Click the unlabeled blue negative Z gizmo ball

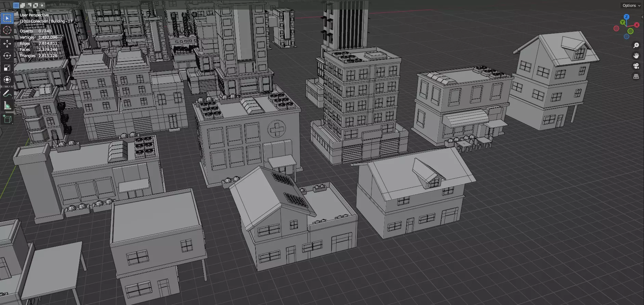click(626, 37)
